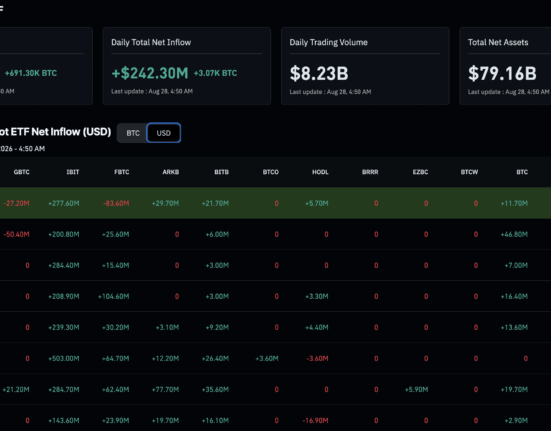Open the Daily Trading Volume card
The height and width of the screenshot is (431, 551).
(x=365, y=66)
